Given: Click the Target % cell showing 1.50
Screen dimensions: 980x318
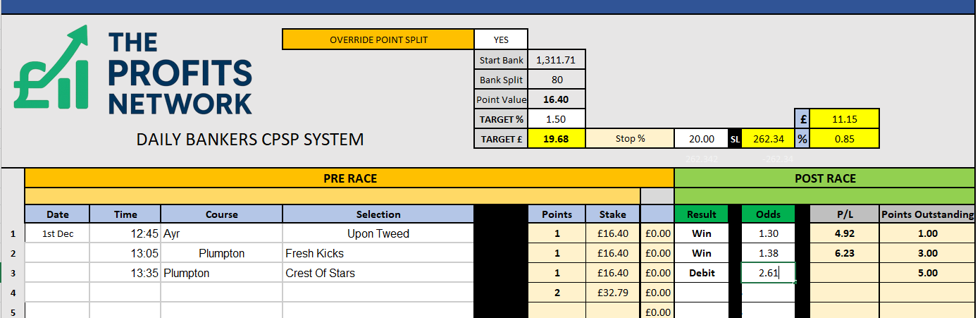Looking at the screenshot, I should pyautogui.click(x=557, y=119).
